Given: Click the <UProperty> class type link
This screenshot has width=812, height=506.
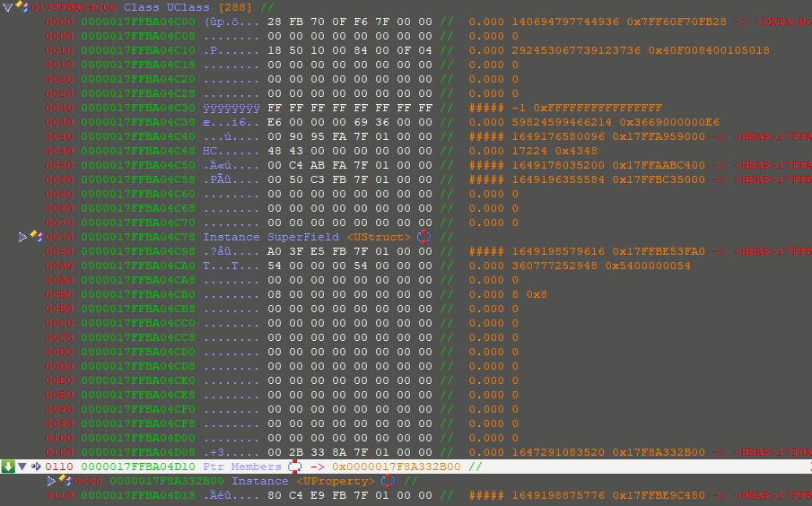Looking at the screenshot, I should click(x=336, y=481).
